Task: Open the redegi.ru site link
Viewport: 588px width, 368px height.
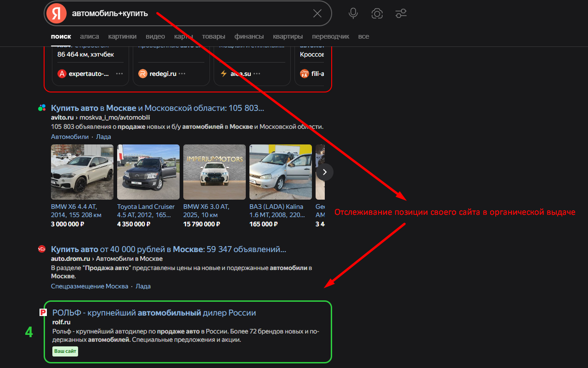Action: tap(163, 74)
